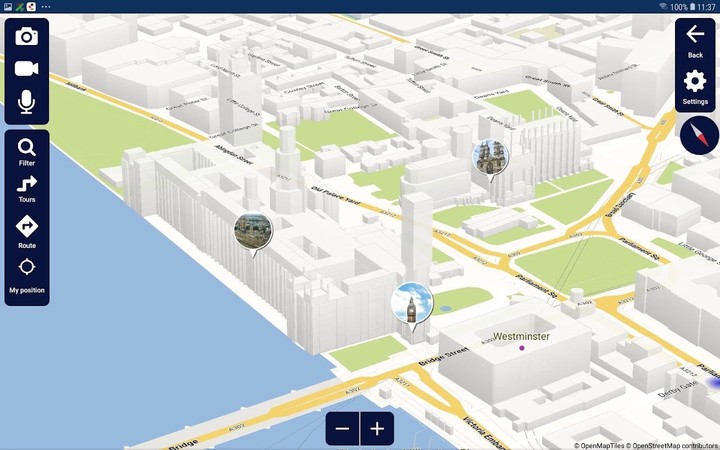The image size is (720, 450).
Task: Record audio with the microphone icon
Action: [27, 102]
